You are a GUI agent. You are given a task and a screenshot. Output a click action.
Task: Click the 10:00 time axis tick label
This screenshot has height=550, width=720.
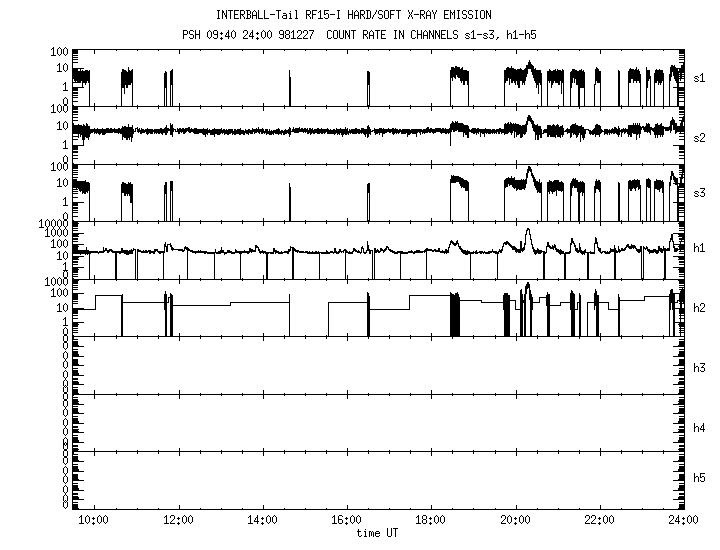click(93, 520)
